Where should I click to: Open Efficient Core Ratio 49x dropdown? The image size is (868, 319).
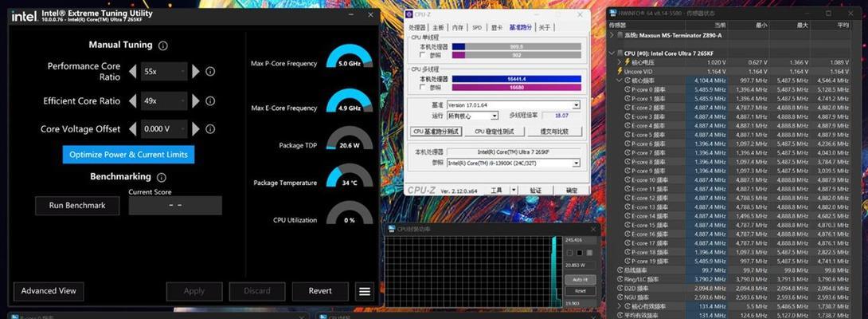(x=164, y=101)
